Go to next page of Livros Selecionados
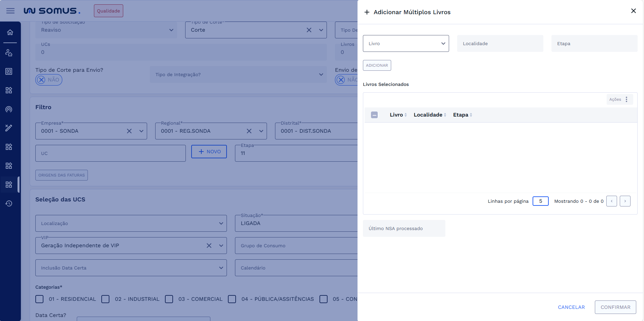 pyautogui.click(x=625, y=201)
